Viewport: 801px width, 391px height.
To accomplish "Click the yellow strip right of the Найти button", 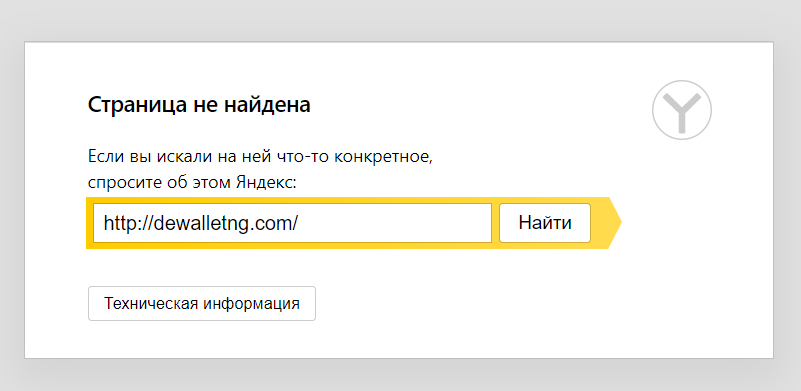I will click(599, 223).
